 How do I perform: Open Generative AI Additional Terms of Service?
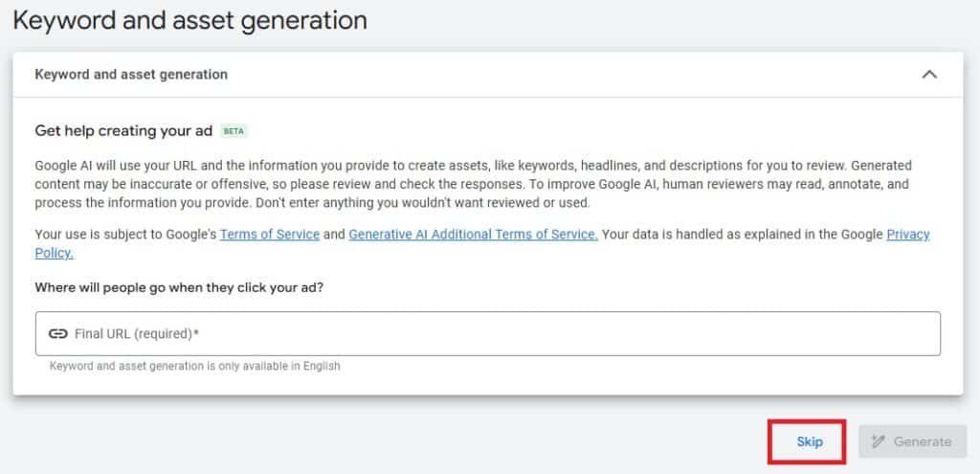pos(473,235)
